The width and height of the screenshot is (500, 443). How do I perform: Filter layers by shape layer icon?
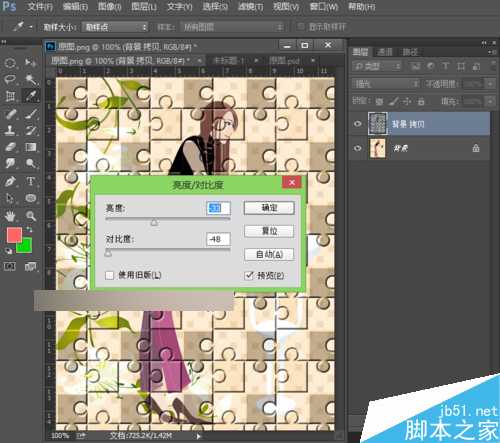[x=461, y=66]
